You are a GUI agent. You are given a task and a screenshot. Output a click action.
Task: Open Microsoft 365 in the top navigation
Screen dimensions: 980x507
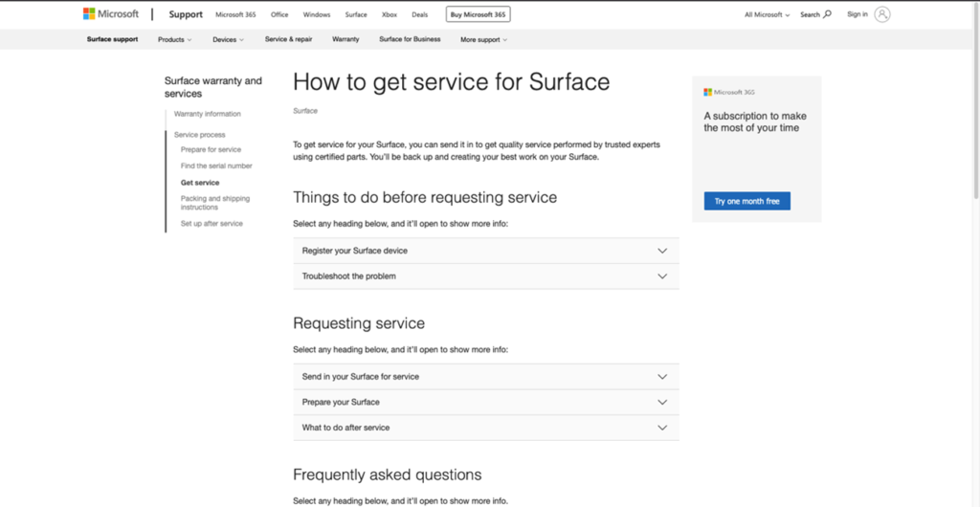tap(235, 14)
